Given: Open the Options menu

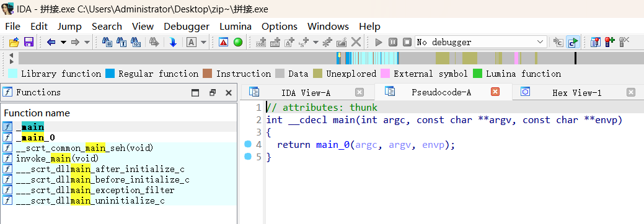Looking at the screenshot, I should click(280, 27).
